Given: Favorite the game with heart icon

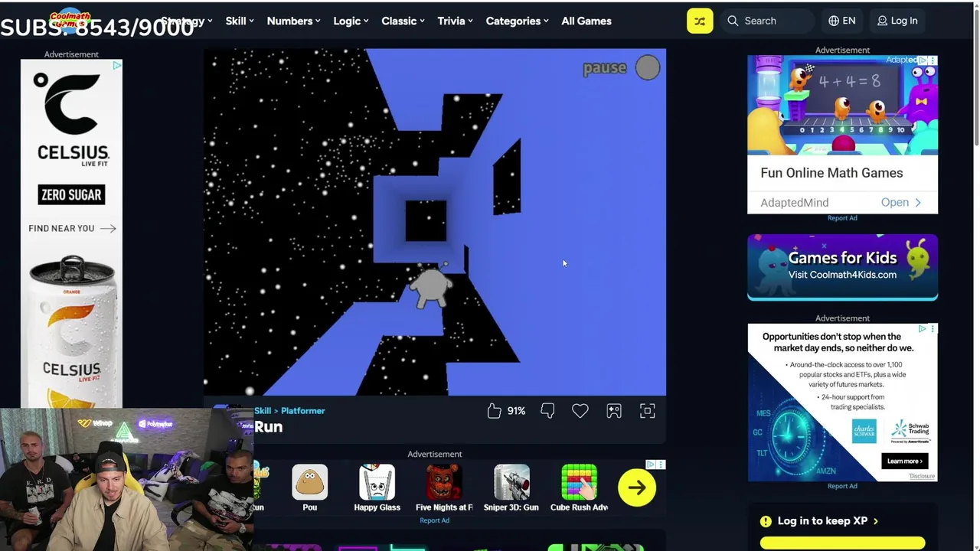Looking at the screenshot, I should 580,411.
